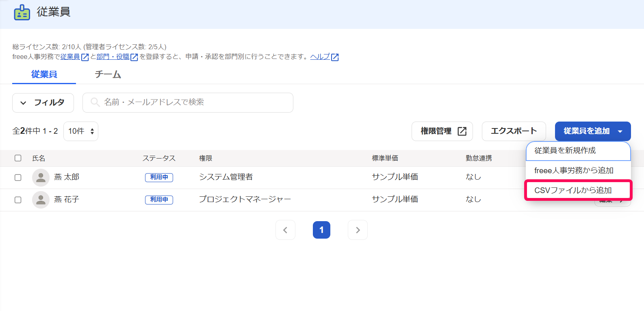Click なし in 燕 太郎 row
This screenshot has height=311, width=644.
click(473, 177)
